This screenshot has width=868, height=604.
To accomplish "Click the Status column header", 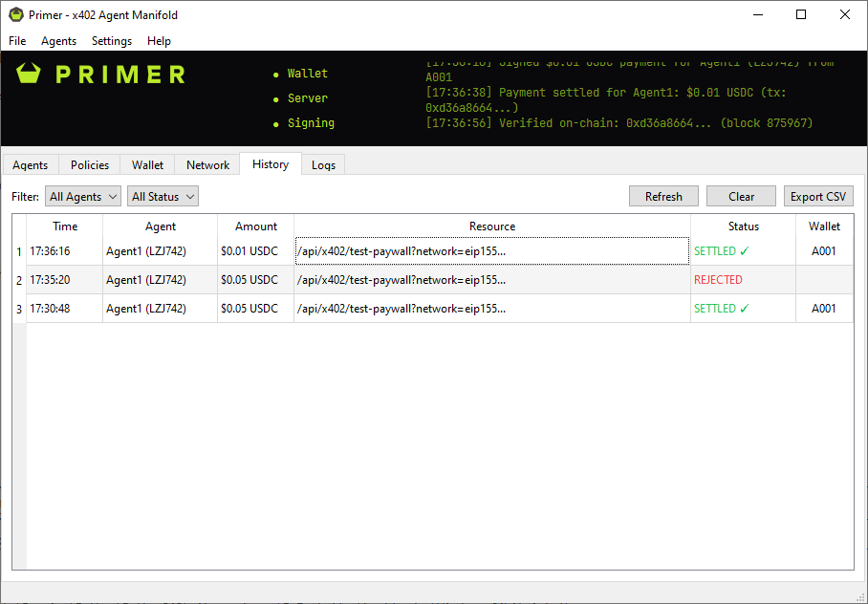I will point(744,226).
